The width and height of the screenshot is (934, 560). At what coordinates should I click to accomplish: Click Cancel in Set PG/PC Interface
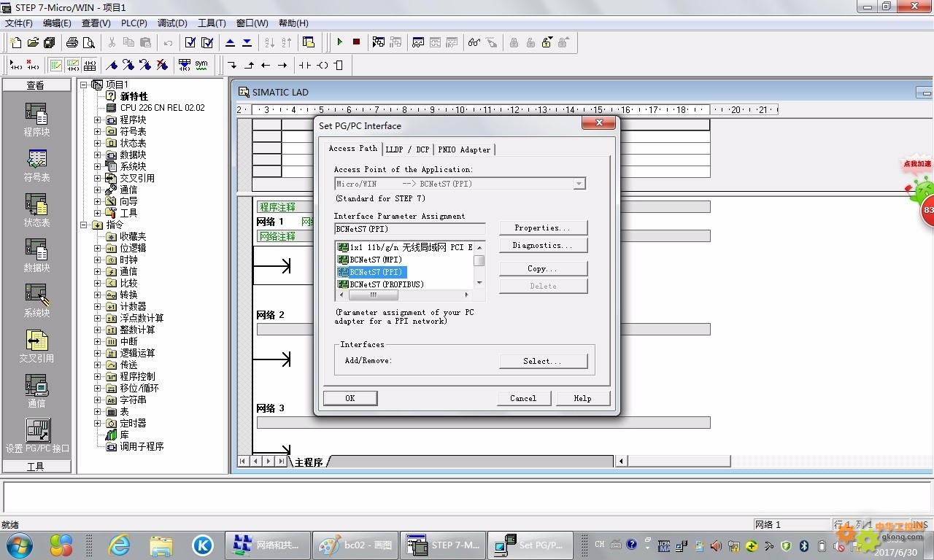pos(523,398)
